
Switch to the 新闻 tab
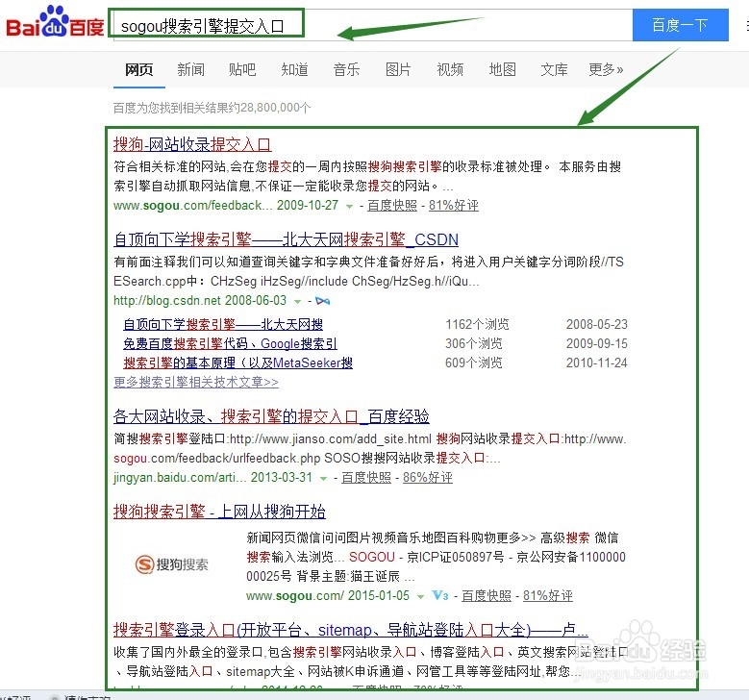[190, 70]
